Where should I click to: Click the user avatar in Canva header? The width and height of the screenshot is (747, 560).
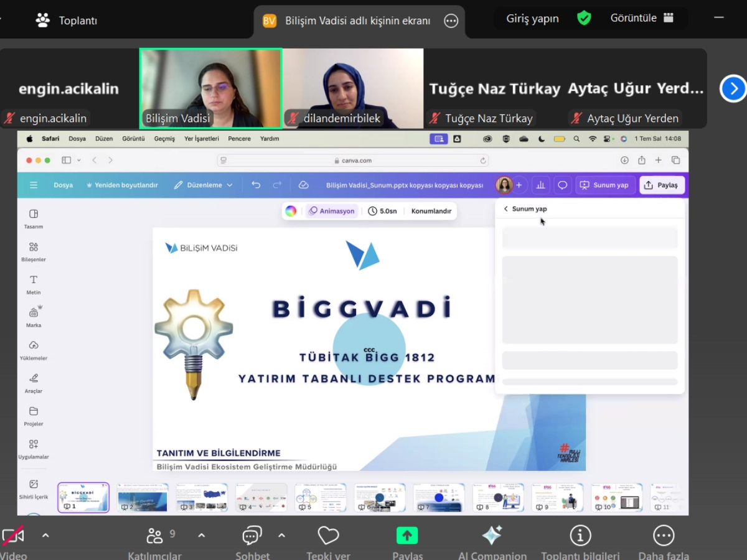tap(504, 185)
